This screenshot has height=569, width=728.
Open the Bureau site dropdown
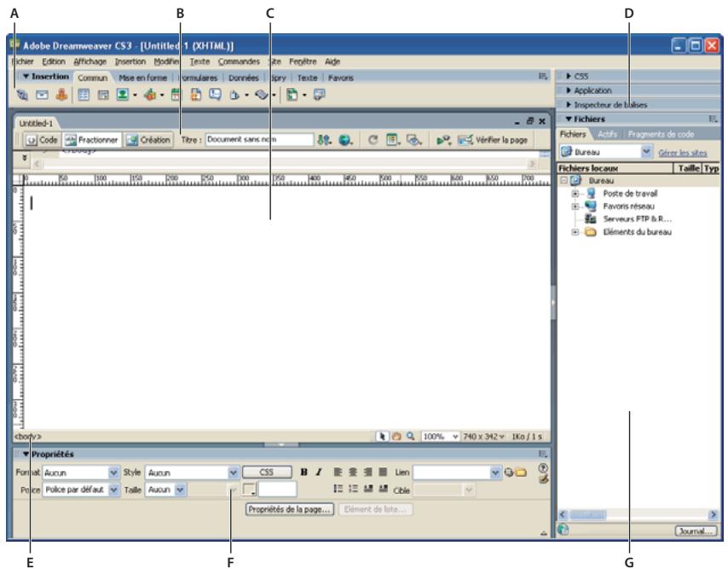point(646,152)
